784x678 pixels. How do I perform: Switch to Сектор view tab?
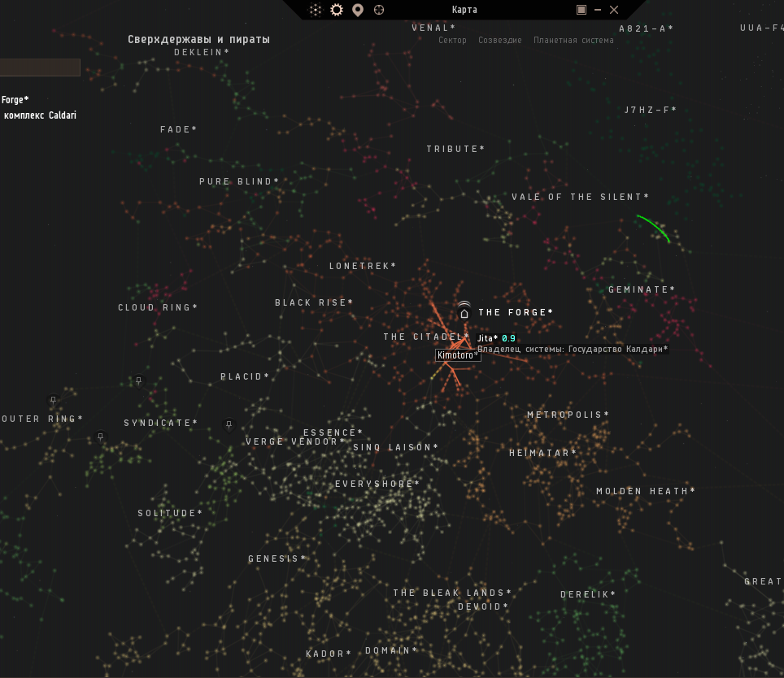coord(452,41)
